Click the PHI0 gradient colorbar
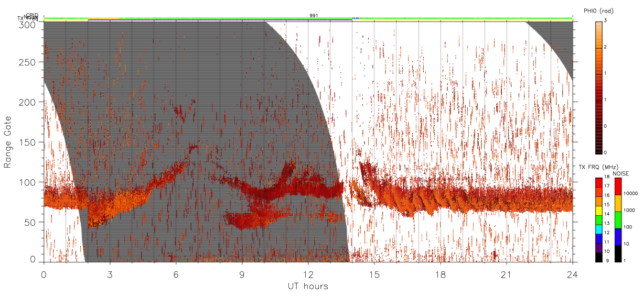644x297 pixels. click(x=599, y=87)
